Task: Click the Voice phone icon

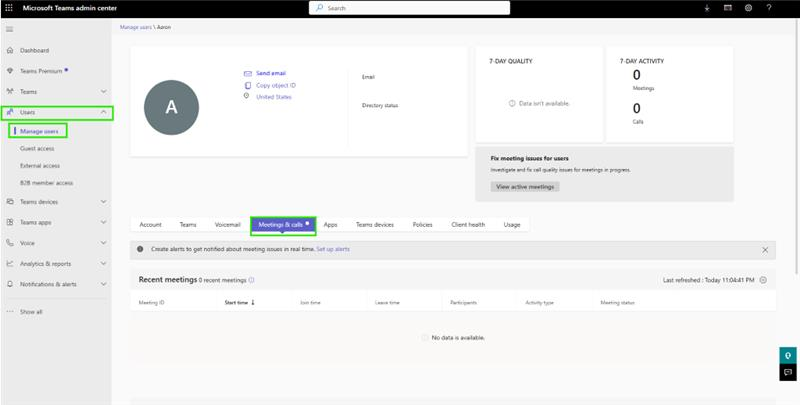Action: 10,243
